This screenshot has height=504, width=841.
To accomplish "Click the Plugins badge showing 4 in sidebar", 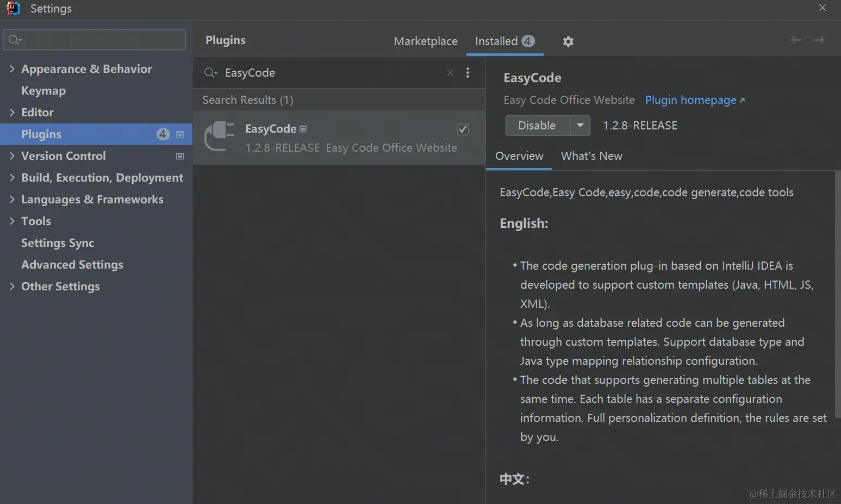I will [x=163, y=134].
